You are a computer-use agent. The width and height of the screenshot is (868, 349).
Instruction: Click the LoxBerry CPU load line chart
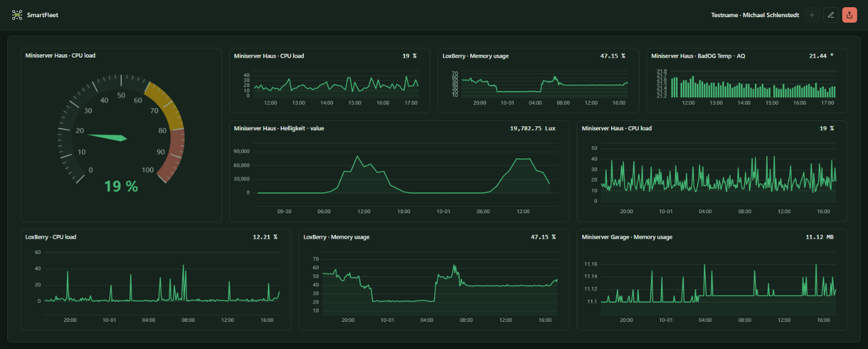[x=162, y=283]
